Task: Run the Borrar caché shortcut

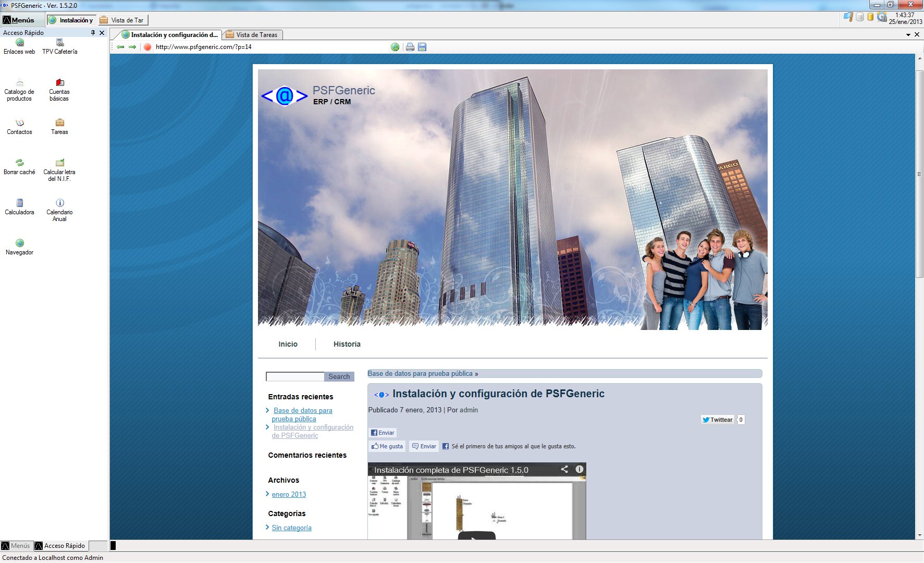Action: coord(19,167)
